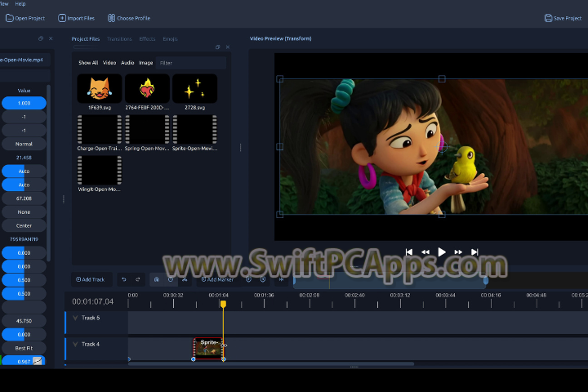Jump to the next marker
The width and height of the screenshot is (588, 392).
pyautogui.click(x=263, y=279)
